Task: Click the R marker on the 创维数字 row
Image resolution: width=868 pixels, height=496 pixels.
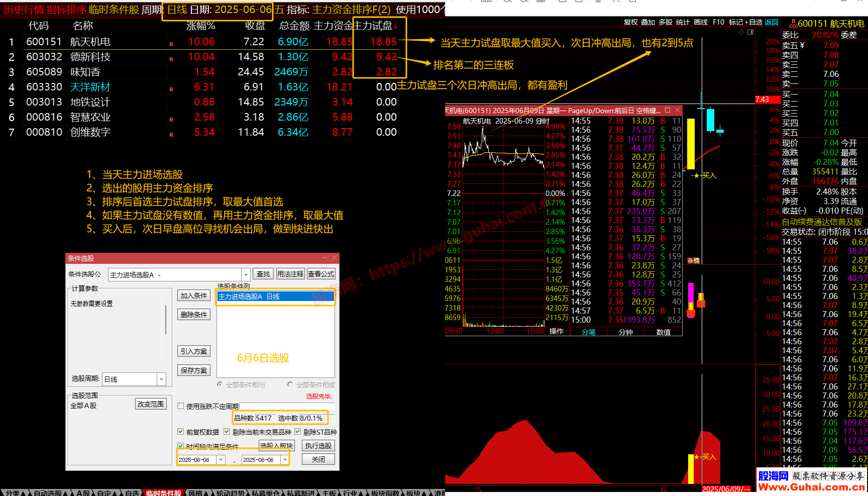Action: 171,135
